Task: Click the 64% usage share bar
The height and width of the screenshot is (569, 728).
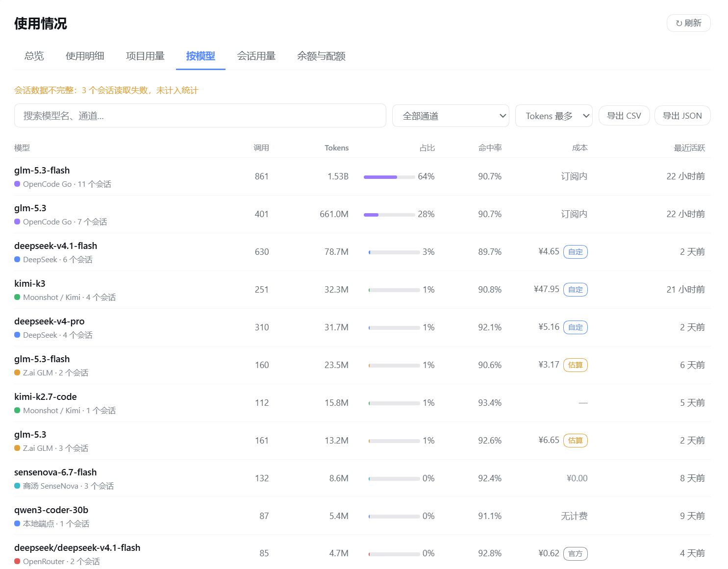Action: click(x=389, y=177)
